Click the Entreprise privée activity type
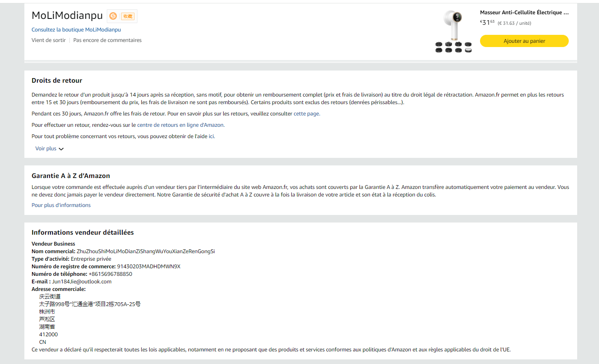The height and width of the screenshot is (364, 599). 91,259
